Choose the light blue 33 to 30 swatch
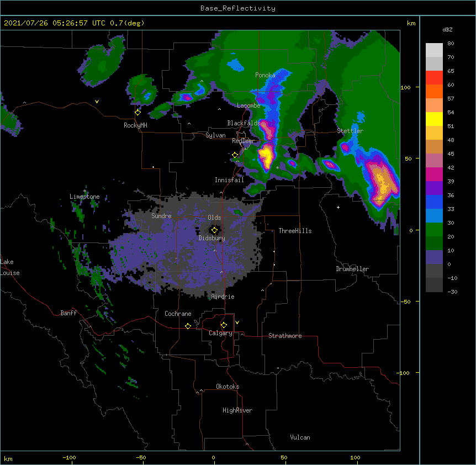Viewport: 476px width, 465px height. click(434, 216)
